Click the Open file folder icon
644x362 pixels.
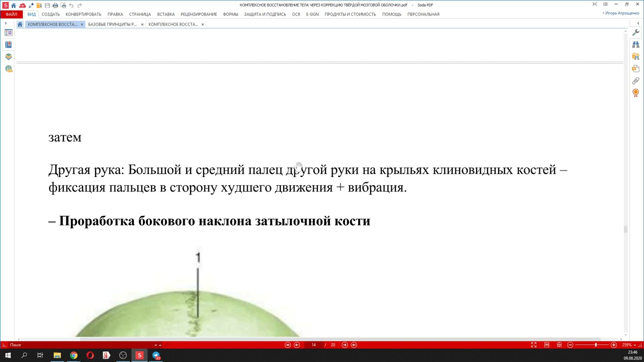[39, 5]
